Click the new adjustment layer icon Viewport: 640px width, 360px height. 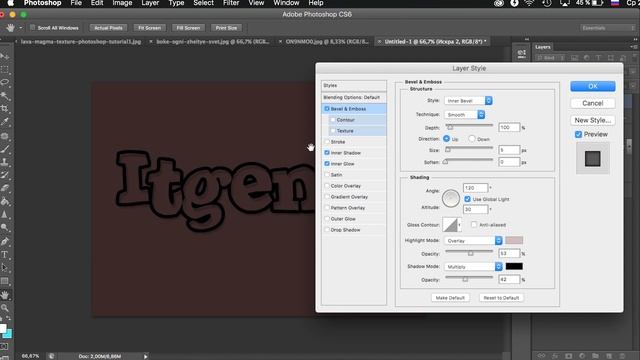point(582,356)
